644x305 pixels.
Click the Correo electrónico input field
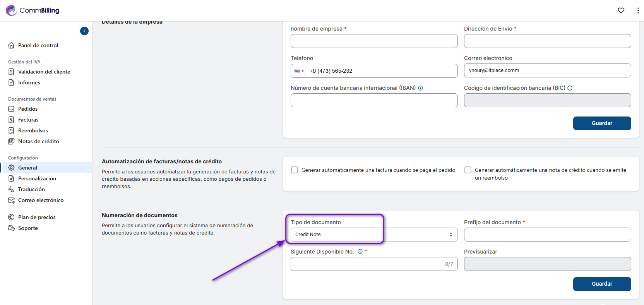tap(547, 70)
